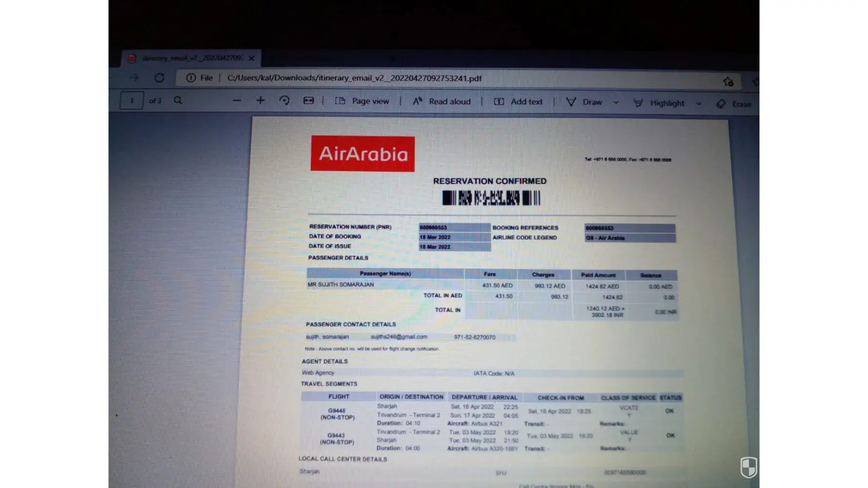The height and width of the screenshot is (488, 868).
Task: Click the PNR number value 600980553
Action: pyautogui.click(x=433, y=227)
